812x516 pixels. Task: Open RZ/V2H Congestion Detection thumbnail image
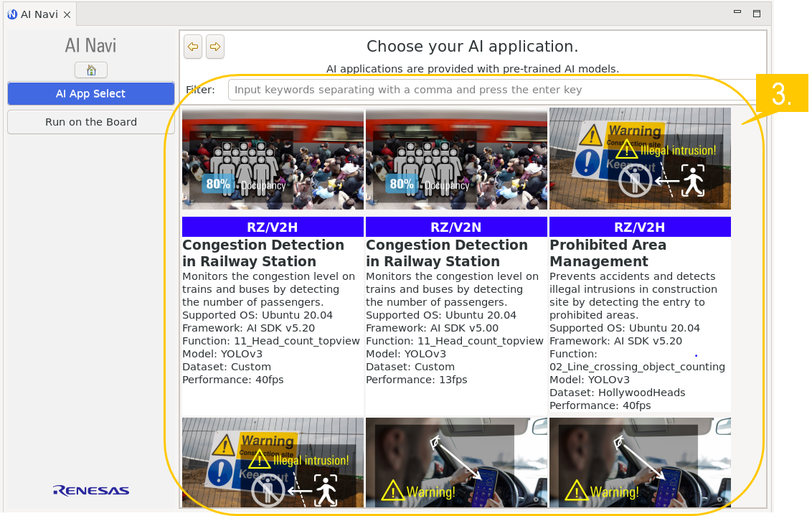click(x=273, y=159)
